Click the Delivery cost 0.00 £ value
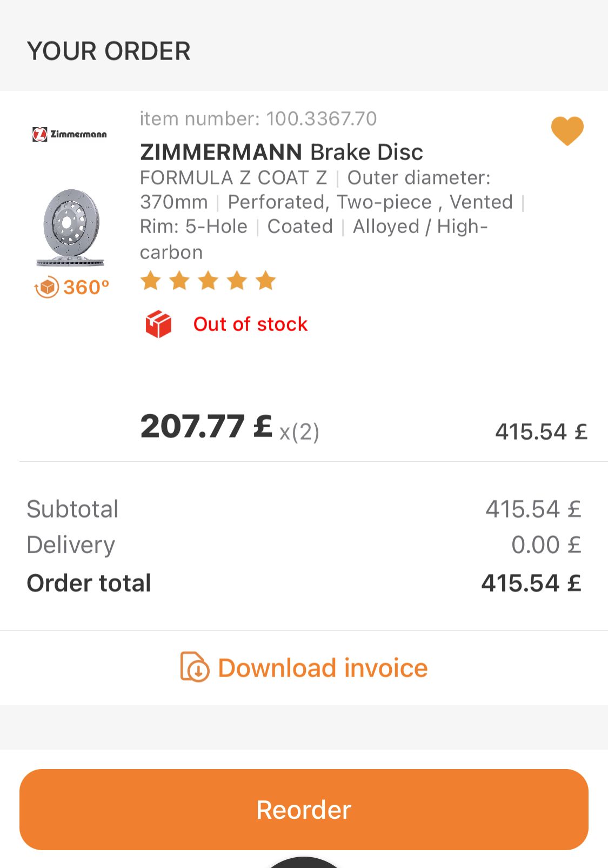Image resolution: width=608 pixels, height=868 pixels. pyautogui.click(x=546, y=545)
